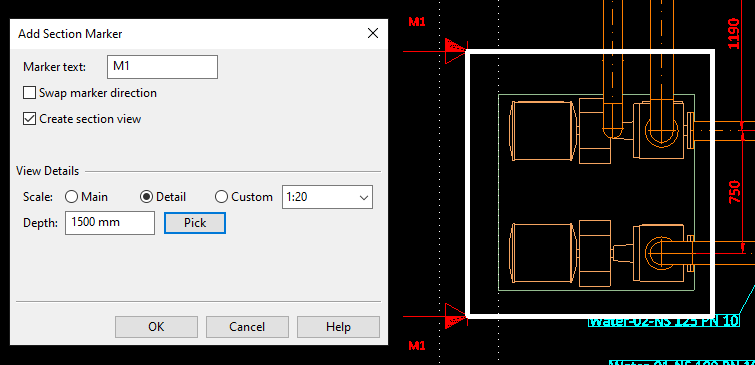Select the Detail scale radio button
This screenshot has width=755, height=365.
pyautogui.click(x=146, y=196)
